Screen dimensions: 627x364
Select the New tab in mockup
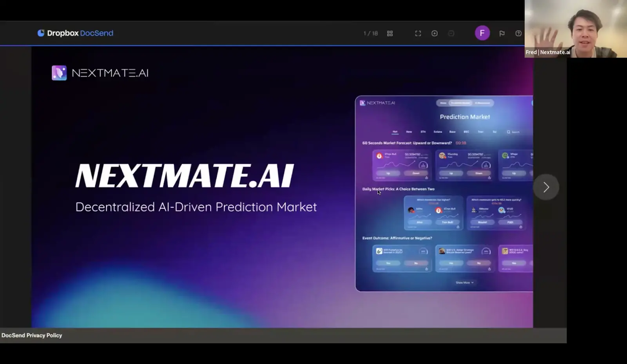[x=409, y=132]
